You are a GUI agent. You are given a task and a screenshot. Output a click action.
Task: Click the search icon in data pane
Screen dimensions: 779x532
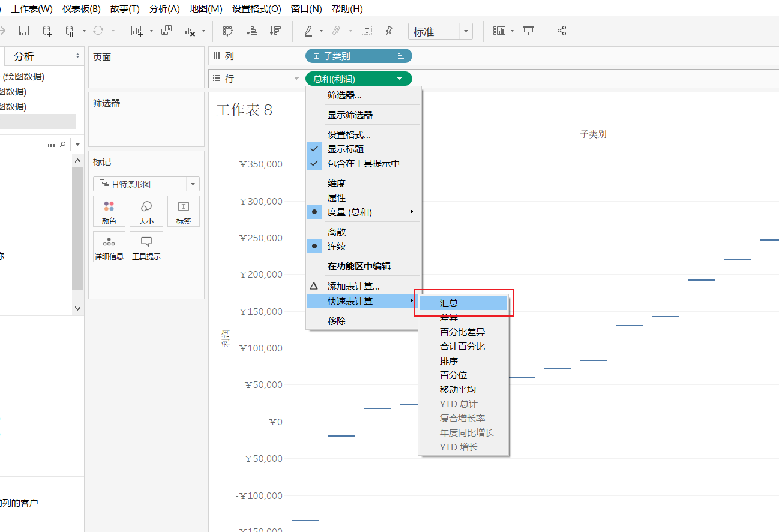pos(63,145)
